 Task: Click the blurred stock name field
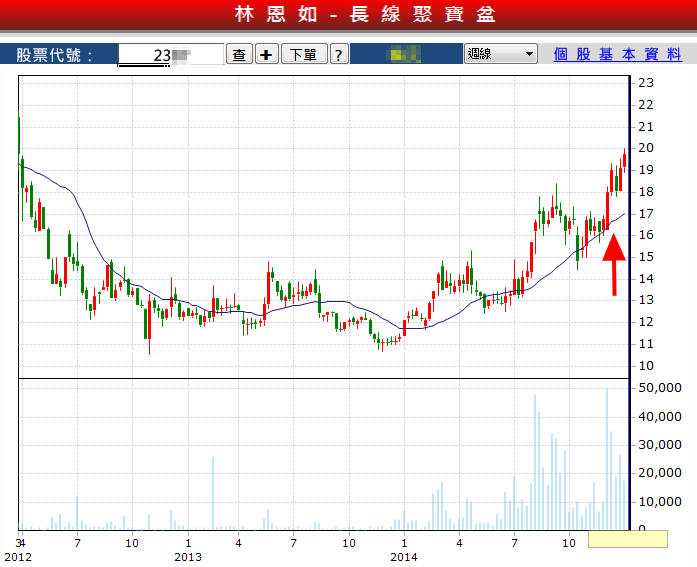(406, 54)
